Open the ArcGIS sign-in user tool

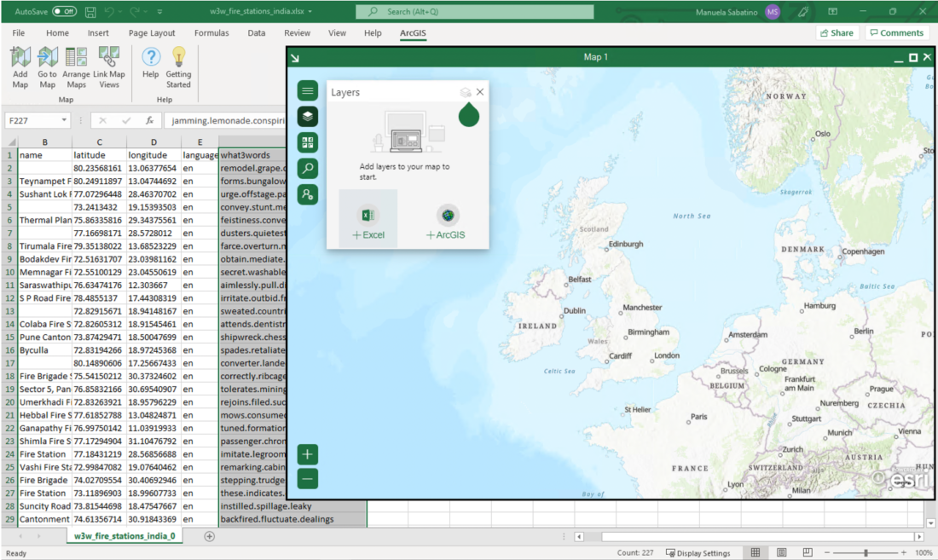point(308,194)
